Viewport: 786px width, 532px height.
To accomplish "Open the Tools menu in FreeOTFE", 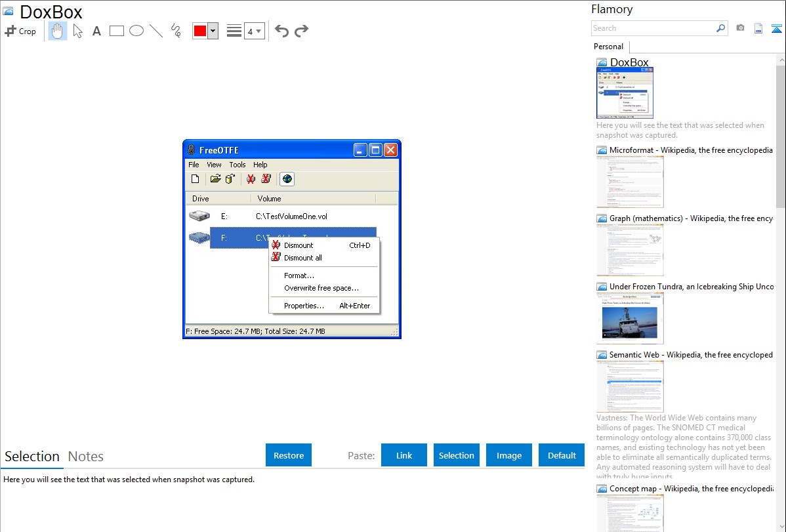I will [x=238, y=165].
